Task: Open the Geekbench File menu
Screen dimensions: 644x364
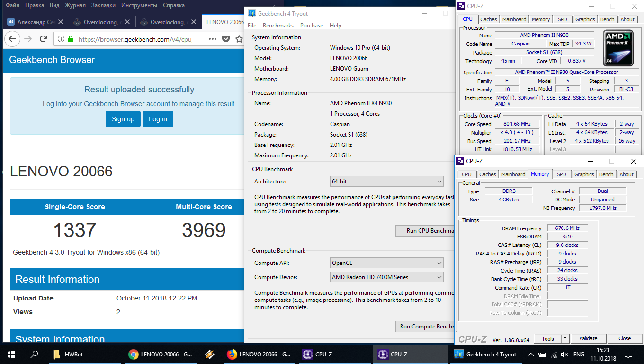Action: (x=252, y=26)
